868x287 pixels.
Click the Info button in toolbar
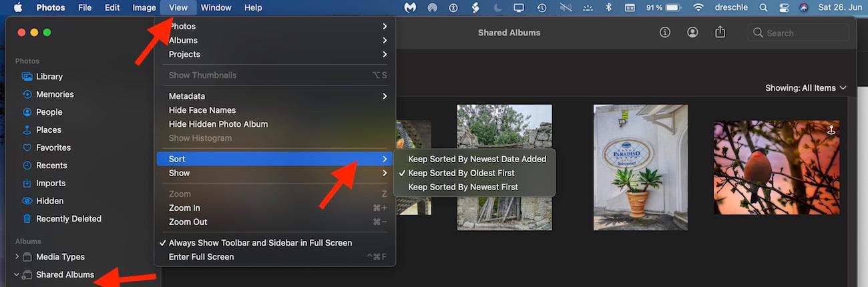click(665, 32)
